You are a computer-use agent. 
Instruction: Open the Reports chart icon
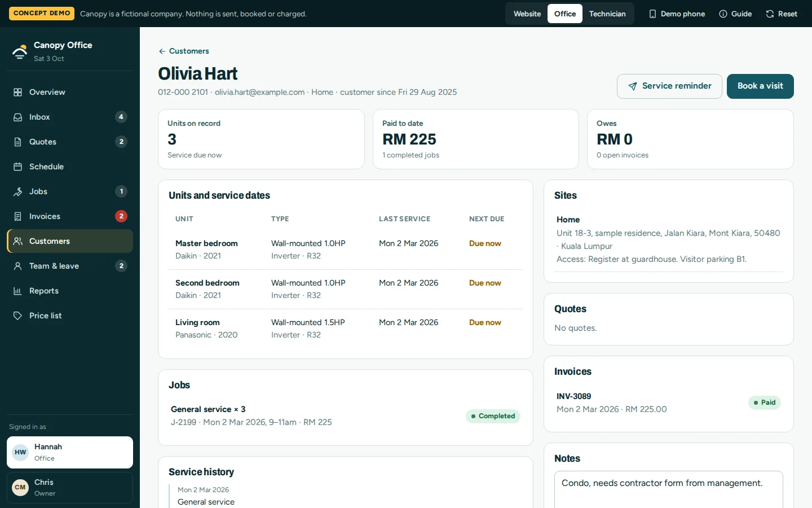(18, 291)
